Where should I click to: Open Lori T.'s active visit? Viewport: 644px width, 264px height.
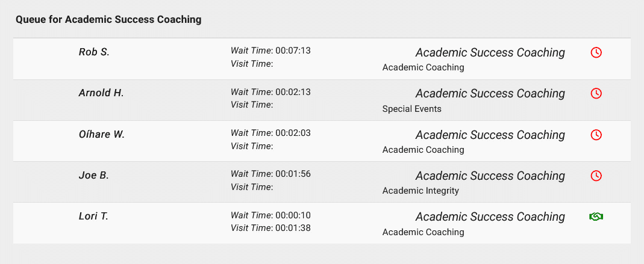pyautogui.click(x=94, y=216)
